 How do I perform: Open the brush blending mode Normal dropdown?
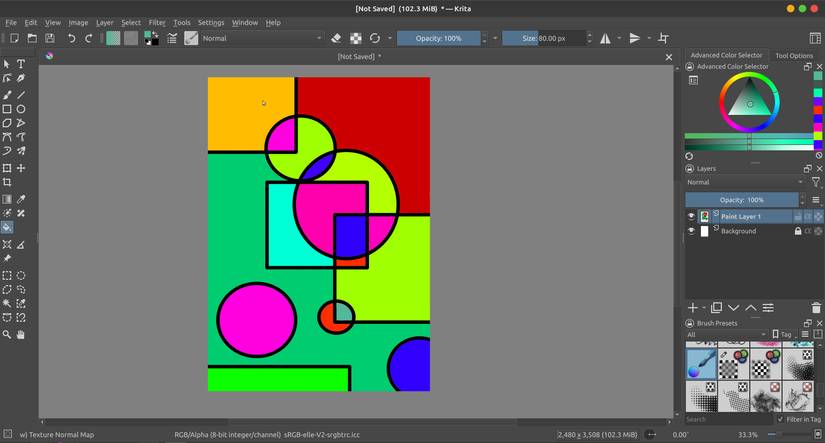(x=262, y=38)
